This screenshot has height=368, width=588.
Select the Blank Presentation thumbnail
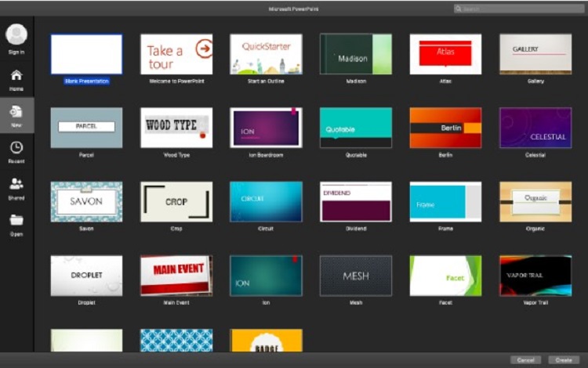pyautogui.click(x=86, y=54)
